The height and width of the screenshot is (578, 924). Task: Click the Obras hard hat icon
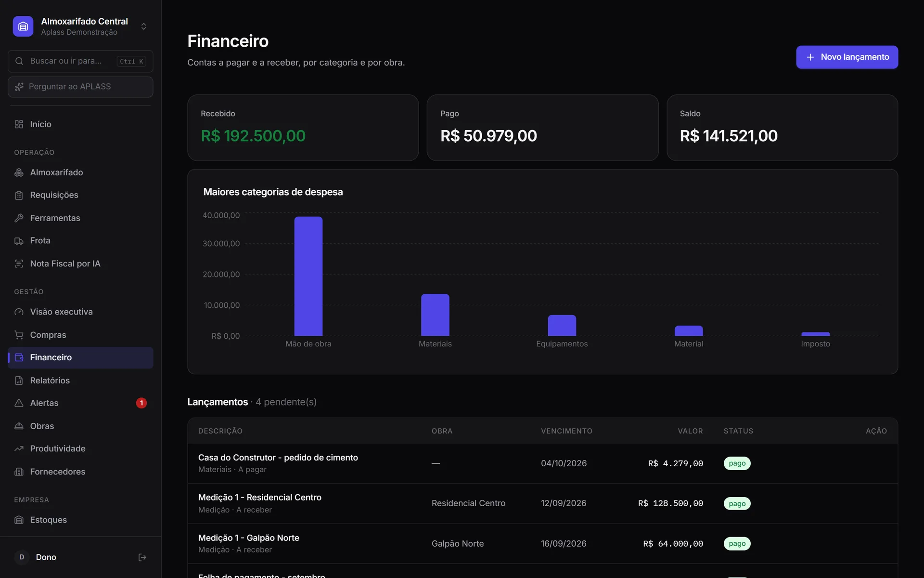[19, 426]
